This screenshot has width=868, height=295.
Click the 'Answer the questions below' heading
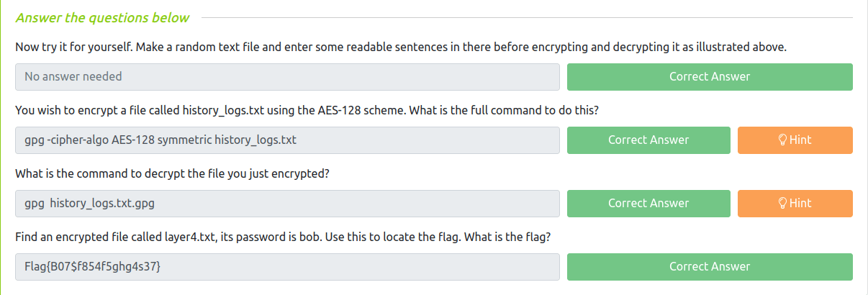103,17
